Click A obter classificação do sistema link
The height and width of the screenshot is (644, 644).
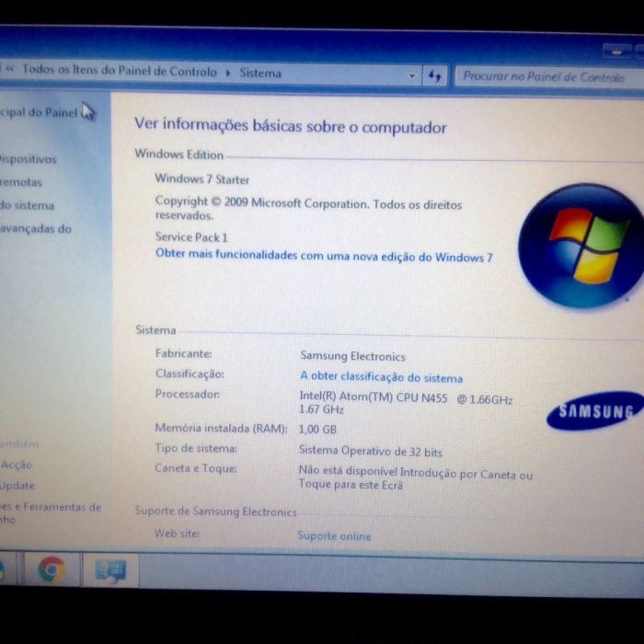(x=381, y=376)
